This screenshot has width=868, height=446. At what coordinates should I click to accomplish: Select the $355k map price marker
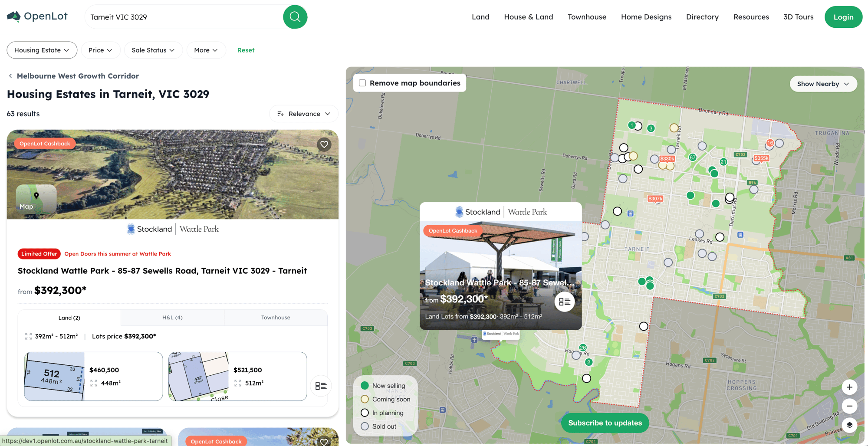(x=761, y=158)
